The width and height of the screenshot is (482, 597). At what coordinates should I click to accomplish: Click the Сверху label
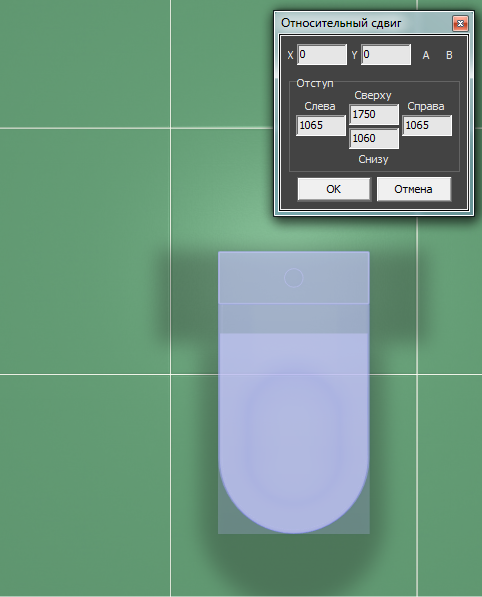373,95
